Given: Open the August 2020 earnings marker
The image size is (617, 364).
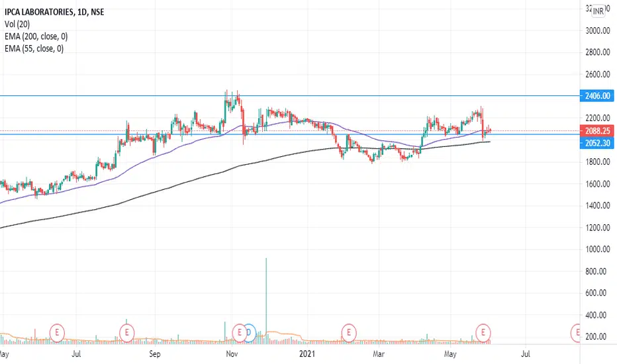Looking at the screenshot, I should coord(126,332).
